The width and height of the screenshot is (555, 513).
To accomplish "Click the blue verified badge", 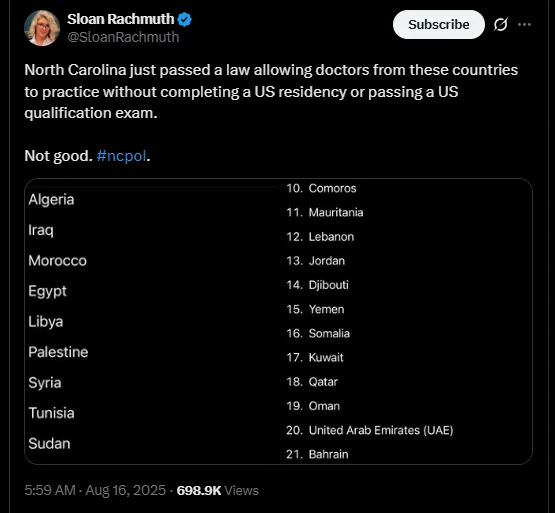I will click(x=184, y=19).
